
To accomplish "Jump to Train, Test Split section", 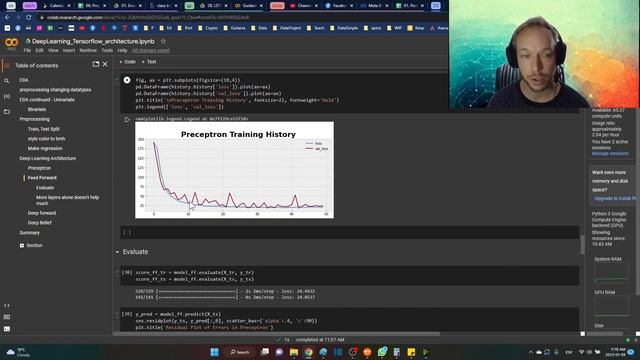I will point(44,129).
